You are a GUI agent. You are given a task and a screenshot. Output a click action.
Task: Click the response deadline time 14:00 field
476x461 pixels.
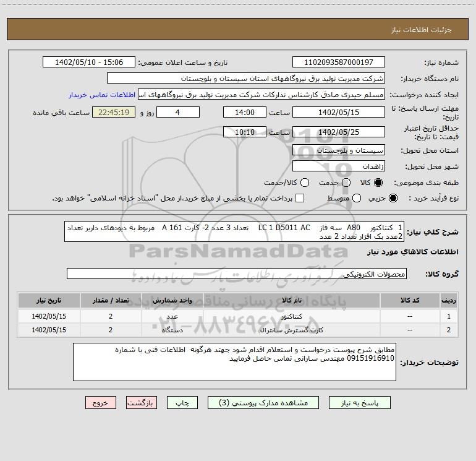tap(245, 112)
